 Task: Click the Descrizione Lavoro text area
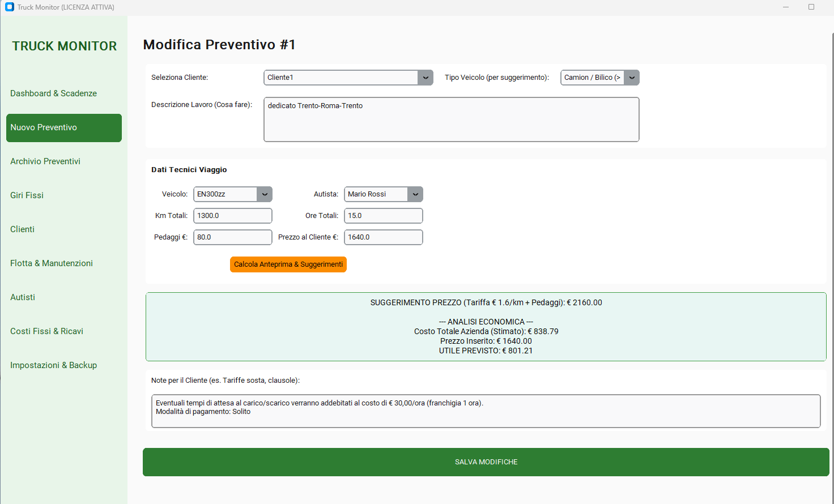(451, 119)
